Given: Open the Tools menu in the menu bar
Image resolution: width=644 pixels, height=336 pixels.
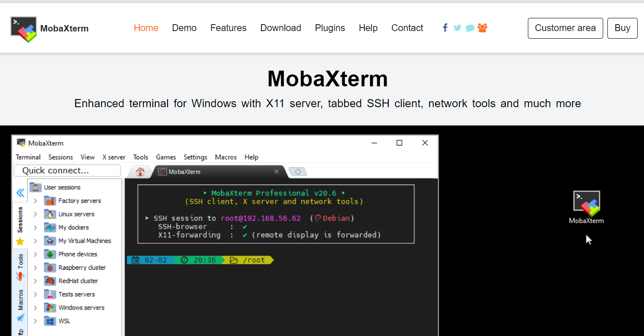Looking at the screenshot, I should tap(140, 157).
